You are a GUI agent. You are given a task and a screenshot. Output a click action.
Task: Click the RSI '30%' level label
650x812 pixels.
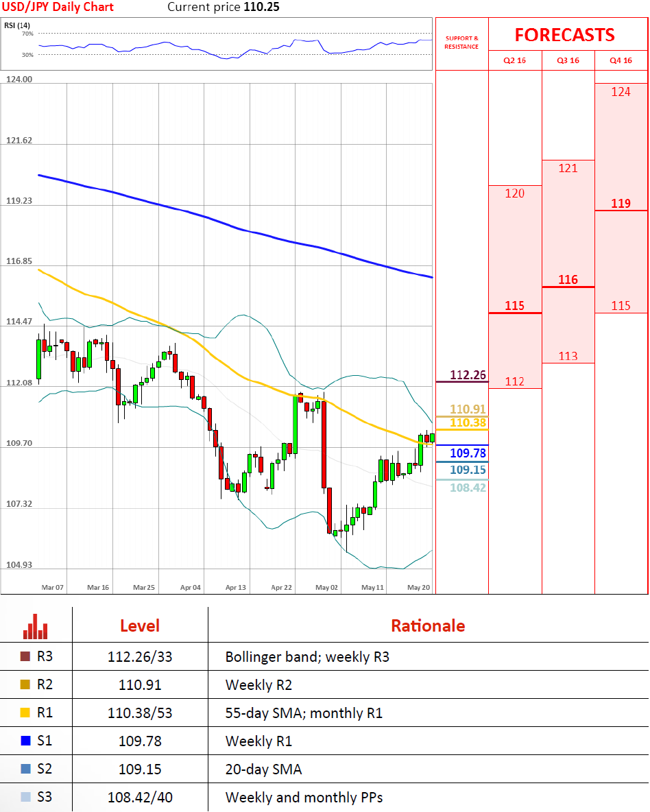click(27, 54)
